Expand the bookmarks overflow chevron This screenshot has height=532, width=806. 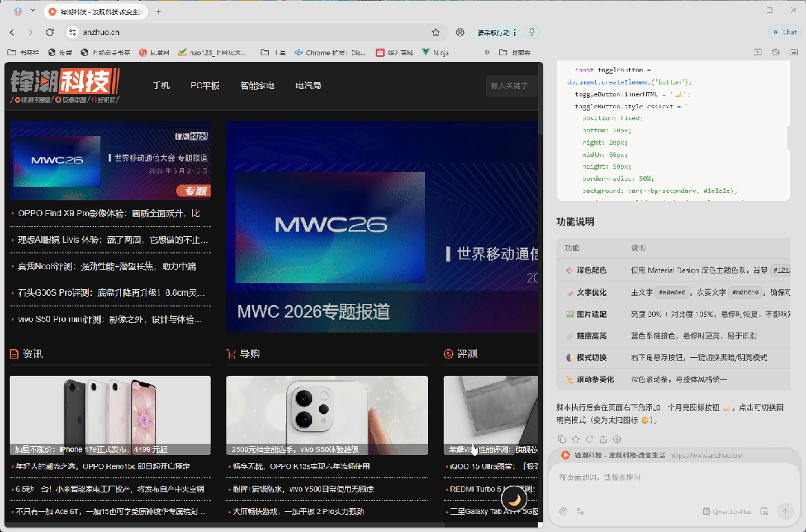tap(487, 52)
